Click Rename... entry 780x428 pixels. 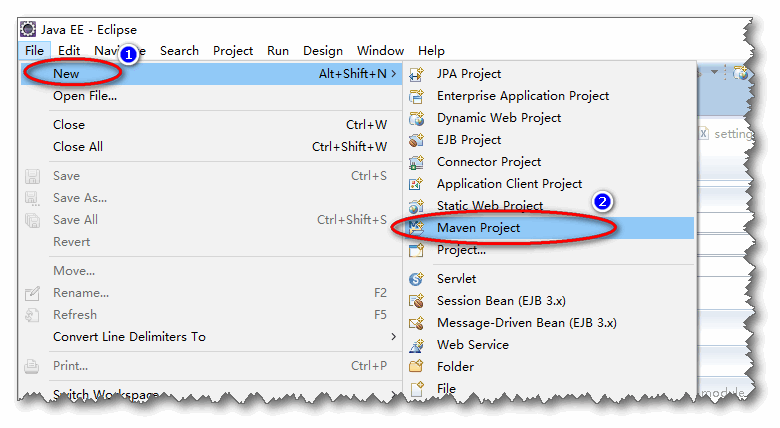211,293
